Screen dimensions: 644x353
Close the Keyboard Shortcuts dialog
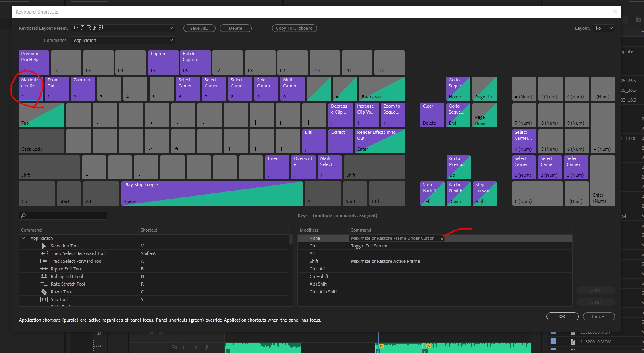[x=615, y=12]
